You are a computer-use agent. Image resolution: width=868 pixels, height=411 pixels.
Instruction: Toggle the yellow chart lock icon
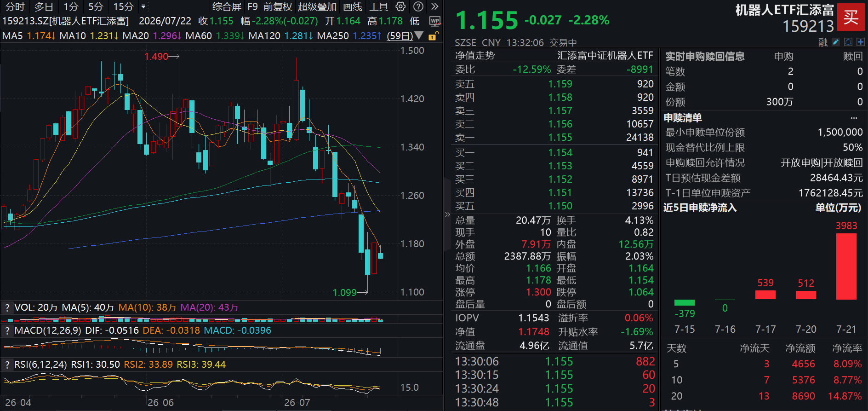pyautogui.click(x=433, y=36)
